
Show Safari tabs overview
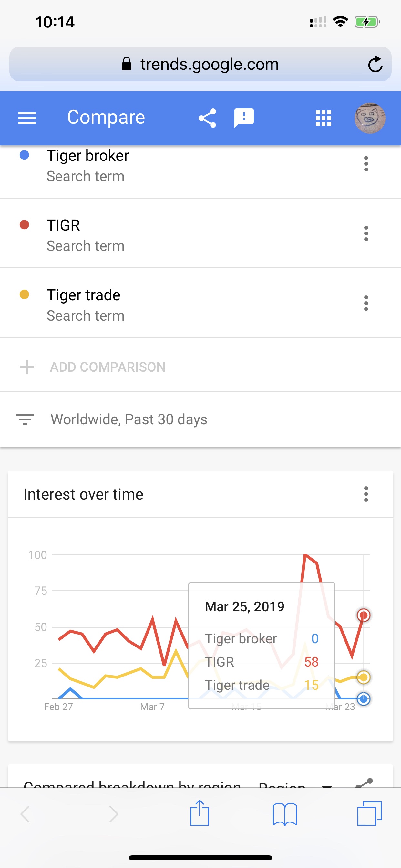(369, 813)
